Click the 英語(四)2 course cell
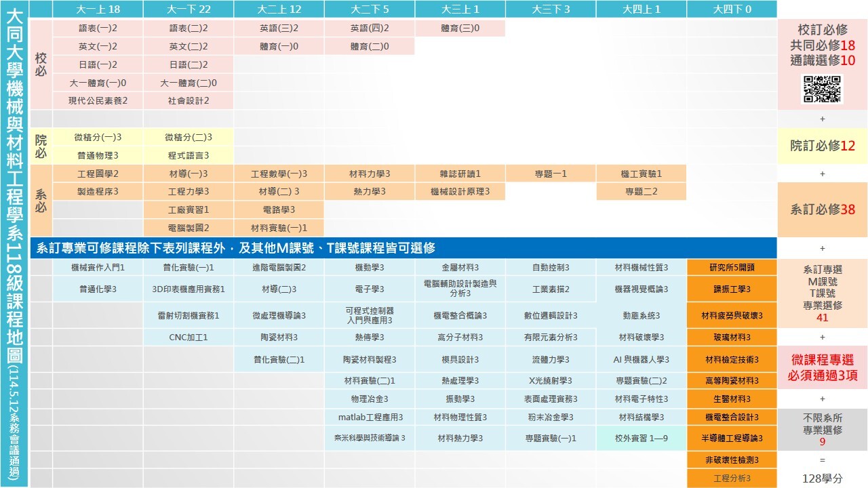Screen dimensions: 868x488 (370, 28)
